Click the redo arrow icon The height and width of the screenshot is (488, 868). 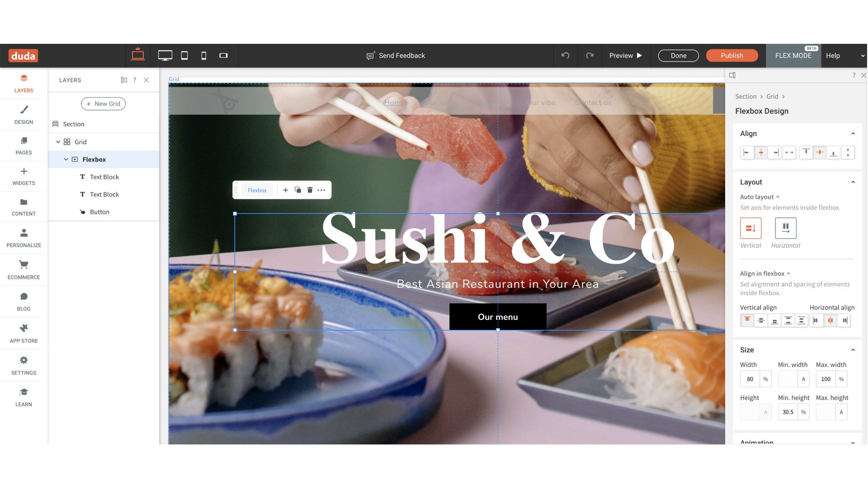tap(590, 56)
